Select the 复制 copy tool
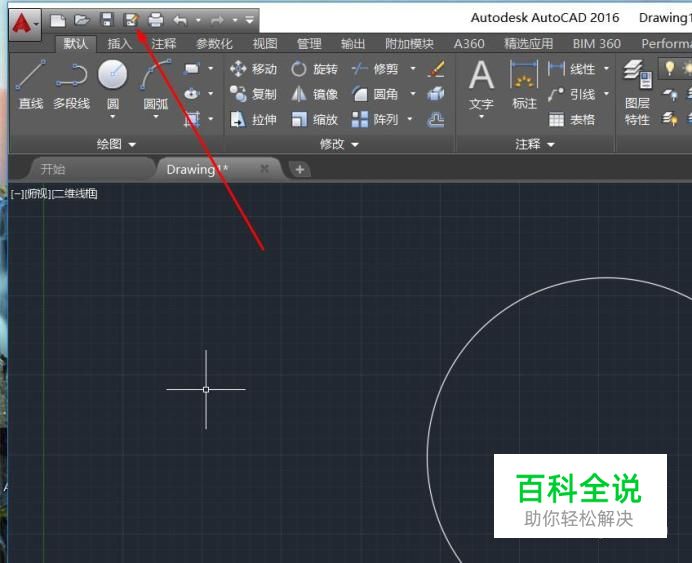 point(253,94)
